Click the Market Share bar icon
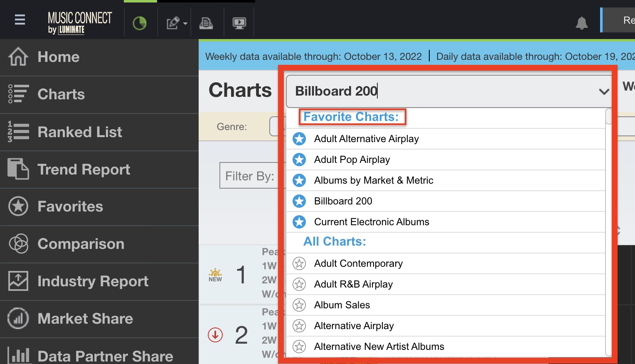This screenshot has width=635, height=364. (18, 318)
